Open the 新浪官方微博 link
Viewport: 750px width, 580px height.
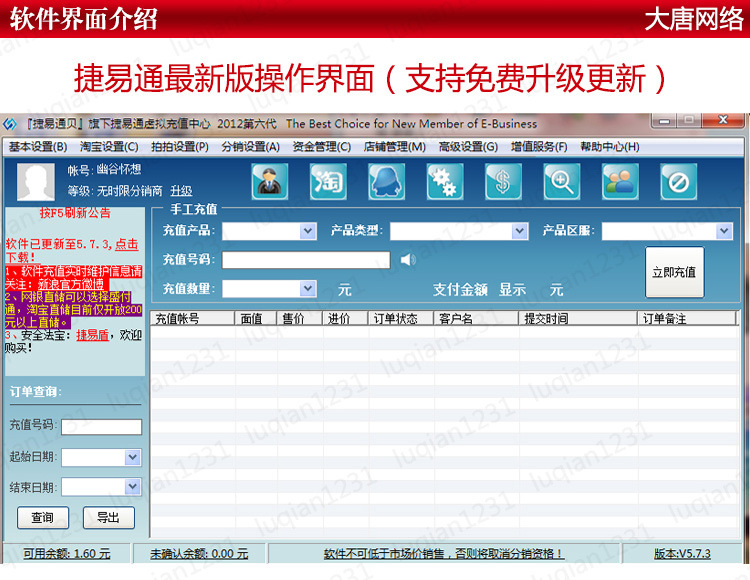pos(71,284)
